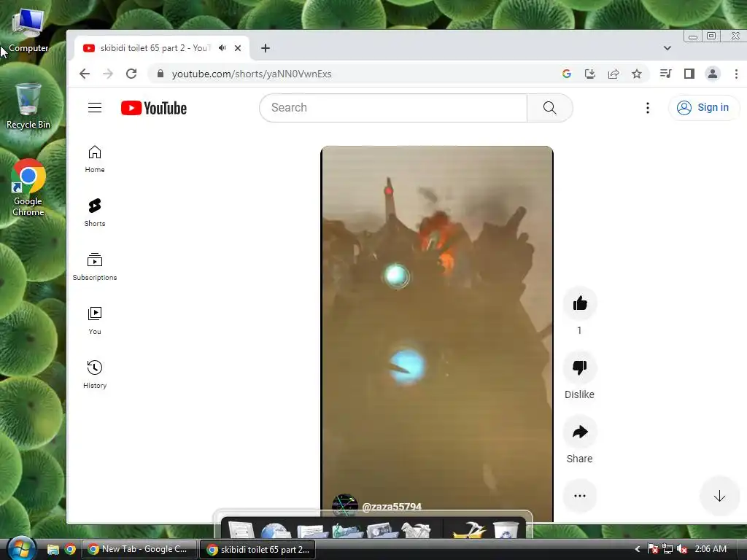Launch Chrome from quick launch
The height and width of the screenshot is (560, 747).
pos(70,550)
